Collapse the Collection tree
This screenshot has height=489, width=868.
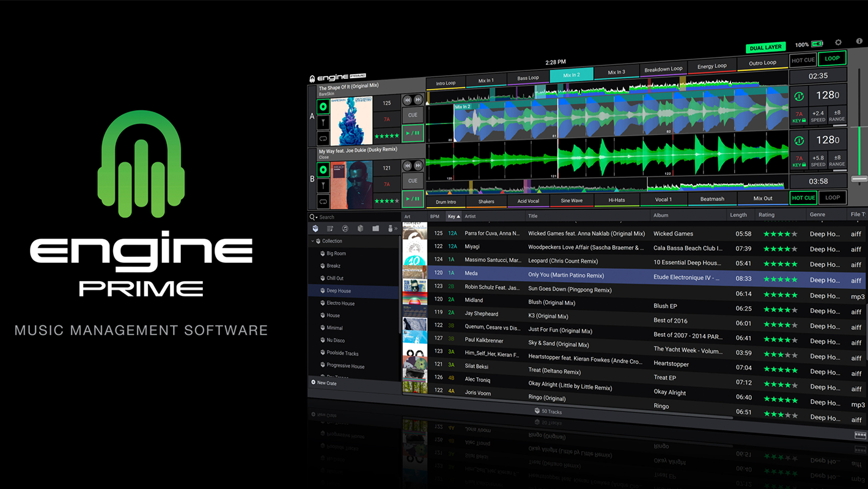tap(312, 241)
